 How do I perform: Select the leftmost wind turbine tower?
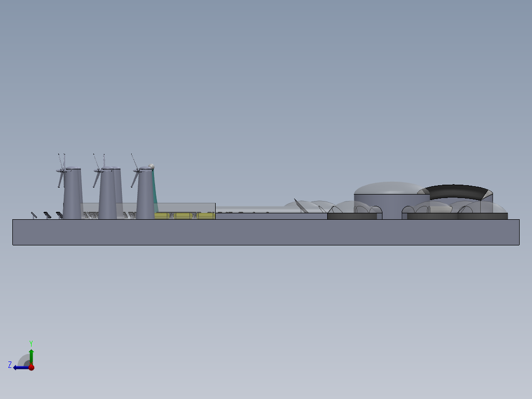pos(72,194)
